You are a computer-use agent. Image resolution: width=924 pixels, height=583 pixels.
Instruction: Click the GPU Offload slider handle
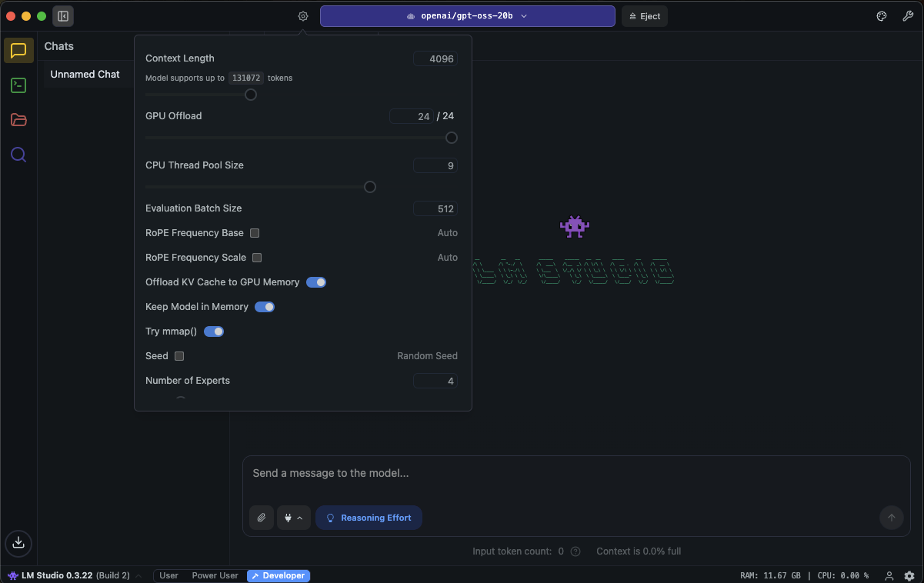pyautogui.click(x=452, y=138)
